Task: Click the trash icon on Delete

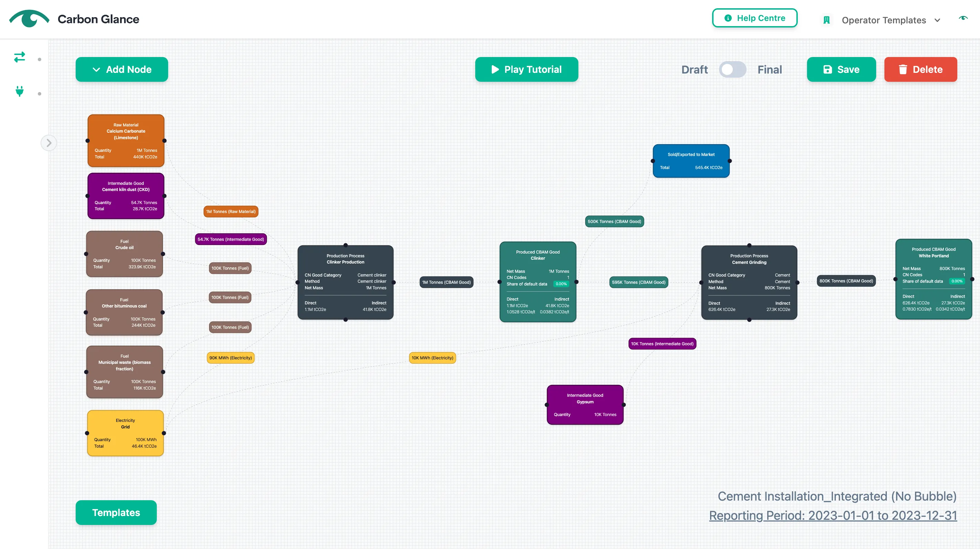Action: [903, 69]
